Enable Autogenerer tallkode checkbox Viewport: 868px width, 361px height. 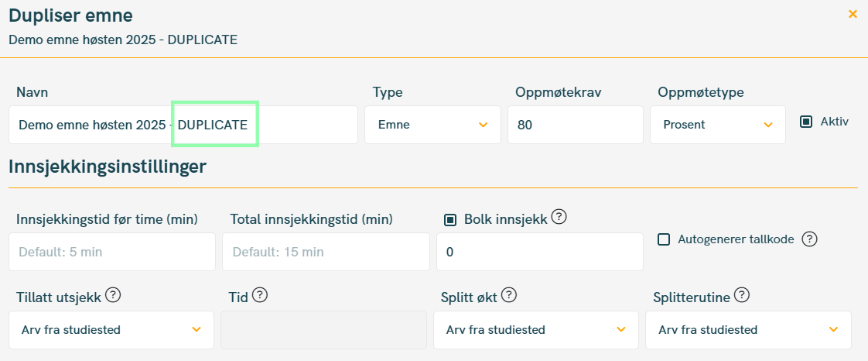(664, 239)
